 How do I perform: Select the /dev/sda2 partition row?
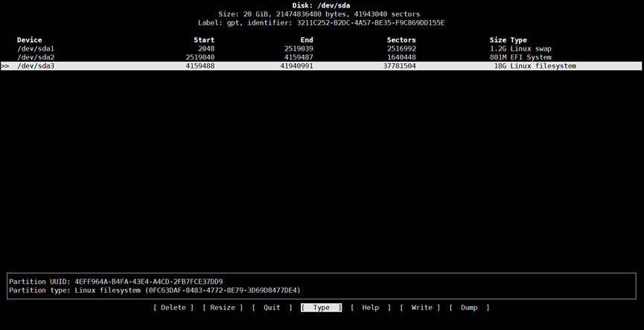(36, 57)
